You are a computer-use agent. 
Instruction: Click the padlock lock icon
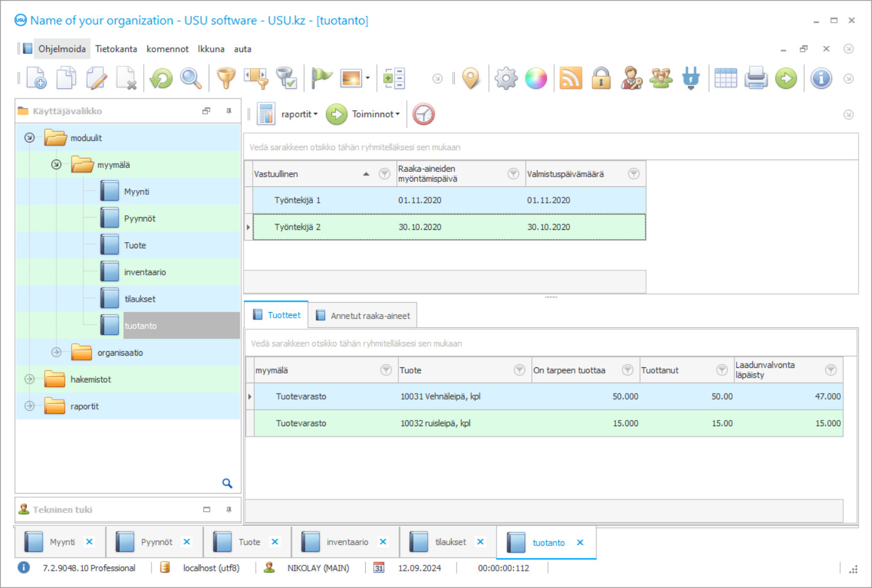click(x=601, y=78)
